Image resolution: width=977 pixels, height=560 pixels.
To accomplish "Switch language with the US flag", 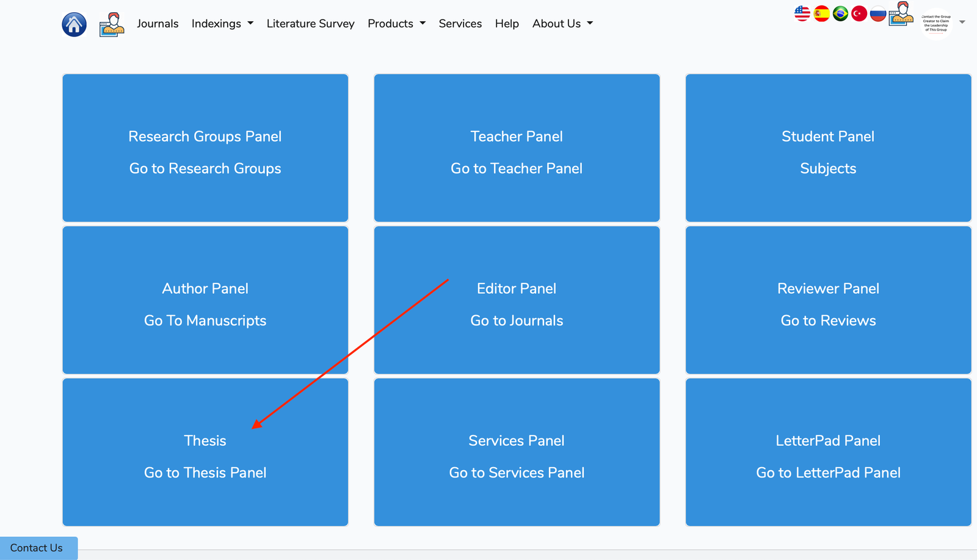I will point(802,13).
